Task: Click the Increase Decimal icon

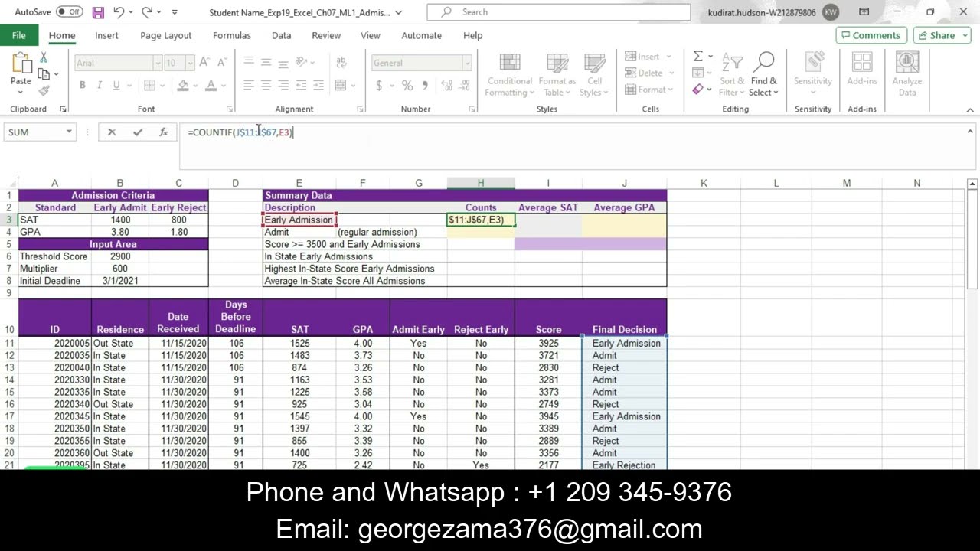Action: (446, 85)
